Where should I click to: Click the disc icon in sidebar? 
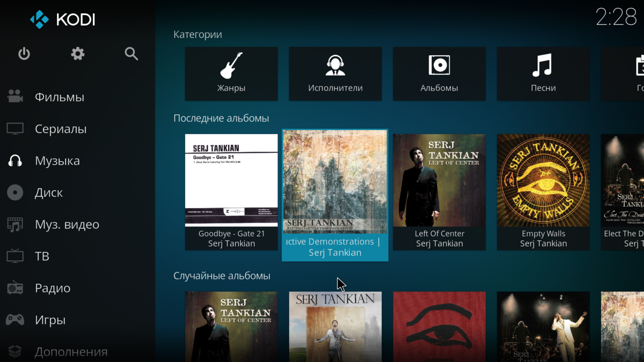tap(15, 193)
